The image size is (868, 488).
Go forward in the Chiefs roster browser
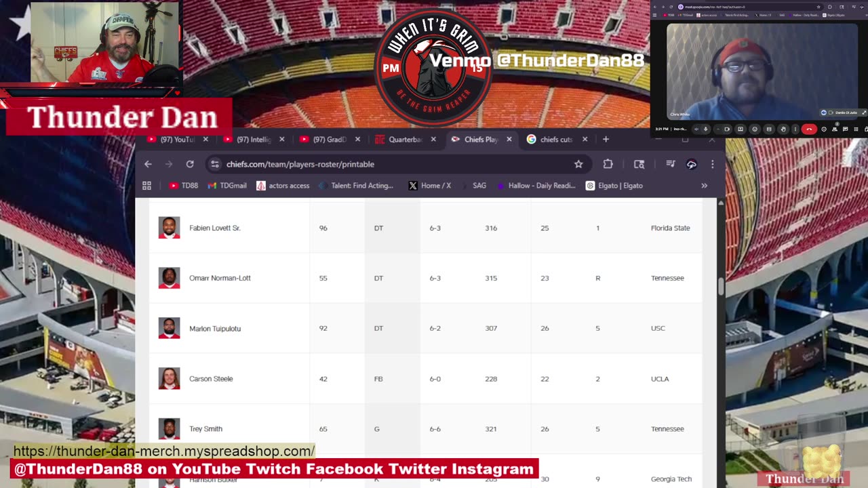tap(169, 164)
